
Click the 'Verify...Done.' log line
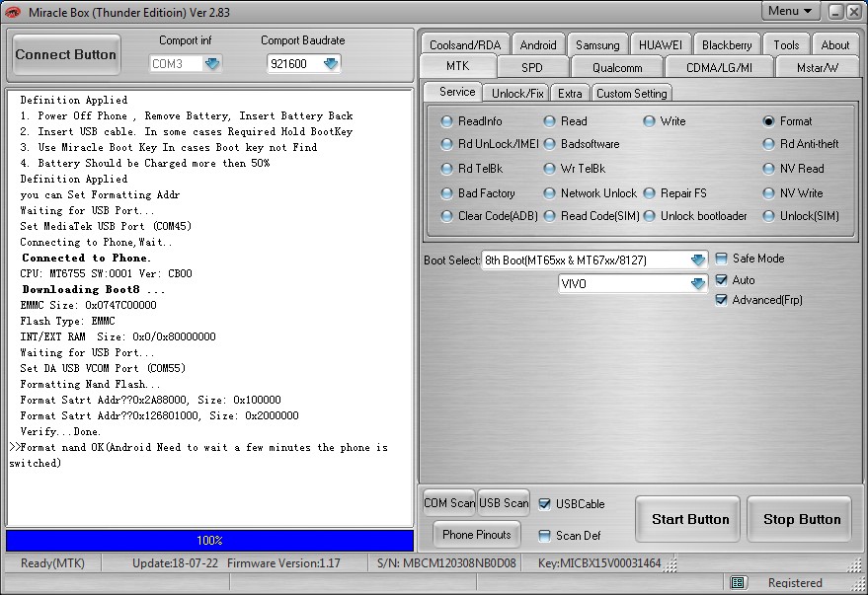[60, 432]
